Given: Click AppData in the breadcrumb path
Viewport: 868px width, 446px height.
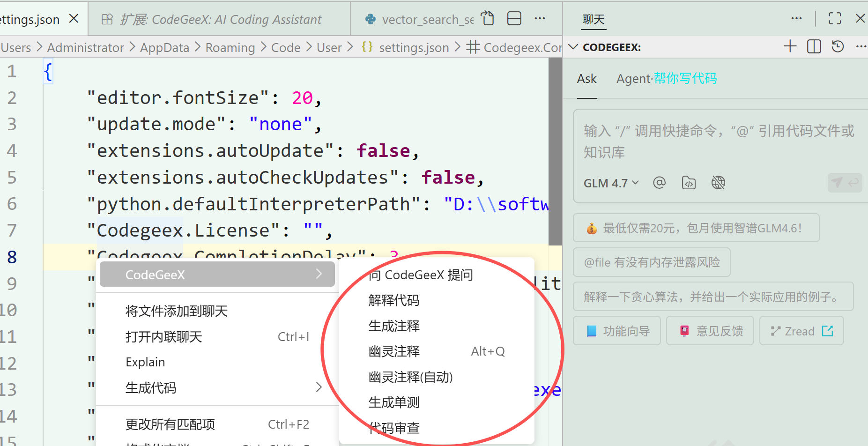Looking at the screenshot, I should pyautogui.click(x=164, y=47).
